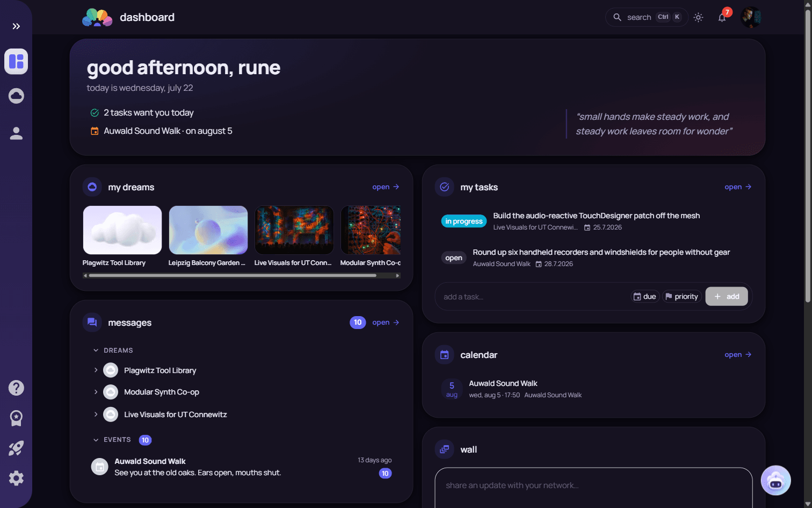812x508 pixels.
Task: Open the help question mark icon
Action: (x=16, y=388)
